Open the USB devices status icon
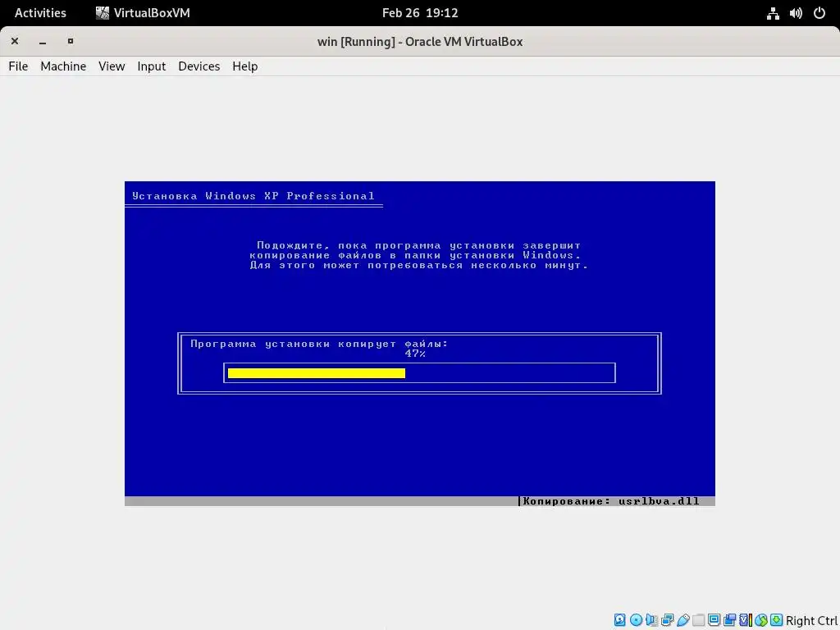 click(683, 620)
